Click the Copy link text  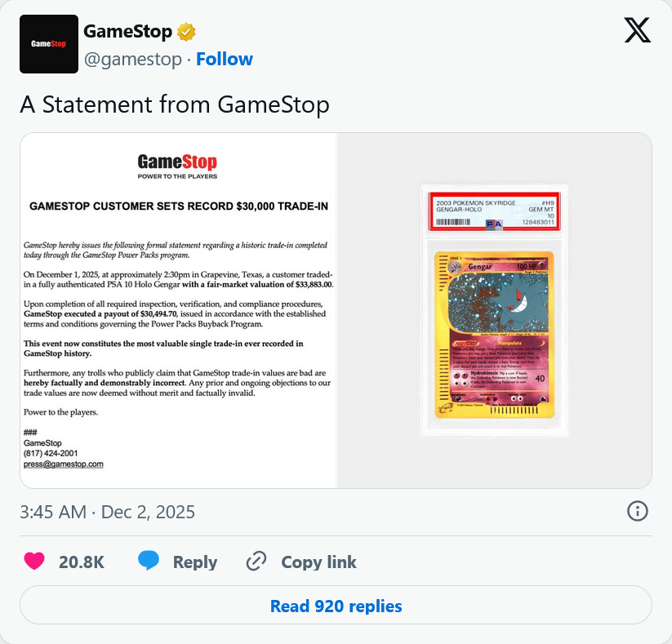(318, 562)
